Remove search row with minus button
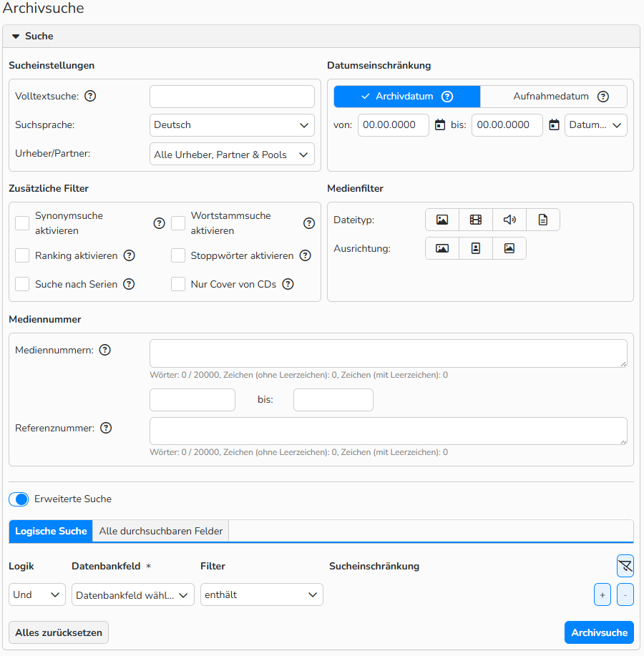This screenshot has width=644, height=656. click(625, 595)
